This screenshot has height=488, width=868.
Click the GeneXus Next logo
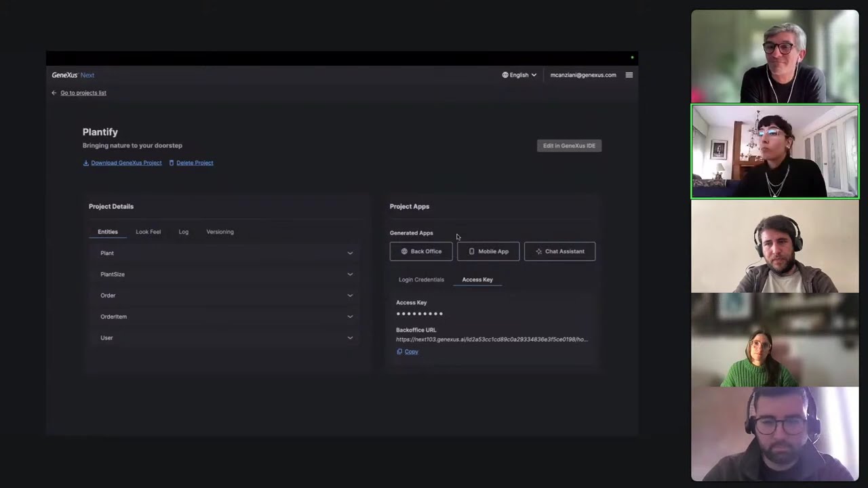point(73,75)
